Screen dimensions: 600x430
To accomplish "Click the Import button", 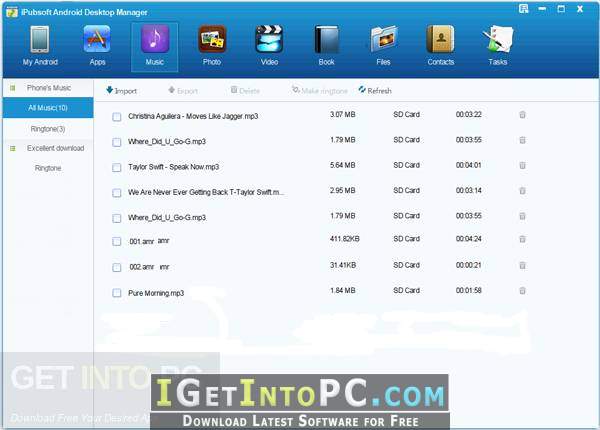I will click(x=121, y=91).
